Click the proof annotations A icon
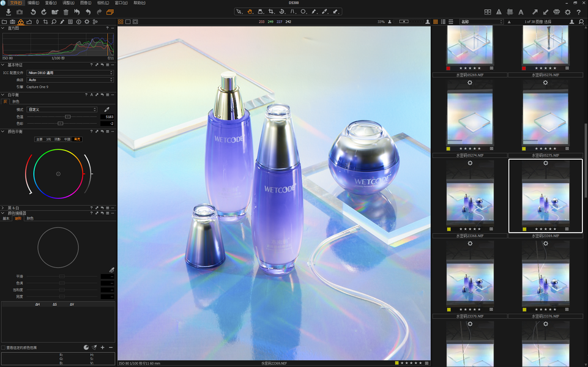Viewport: 588px width, 367px height. coord(521,12)
